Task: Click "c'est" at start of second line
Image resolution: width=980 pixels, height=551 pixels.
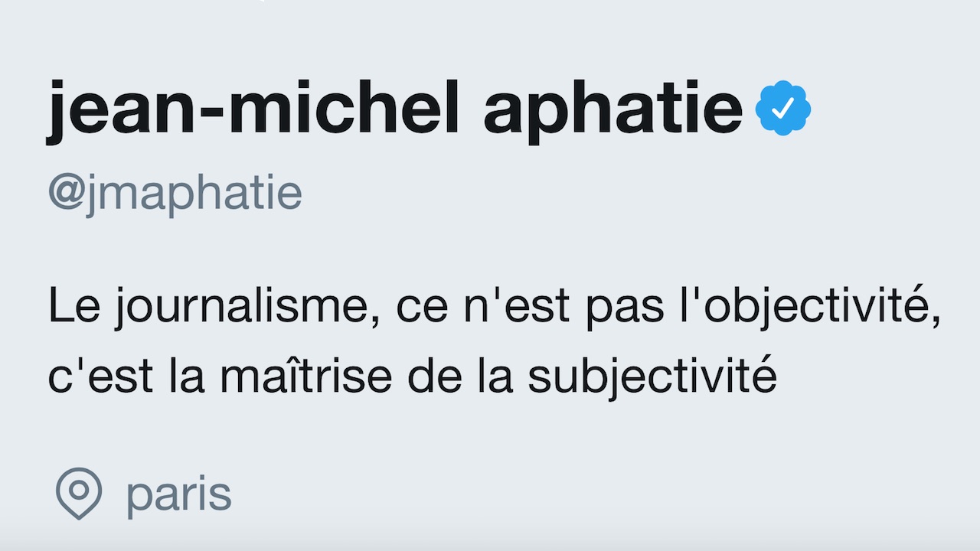Action: point(92,377)
